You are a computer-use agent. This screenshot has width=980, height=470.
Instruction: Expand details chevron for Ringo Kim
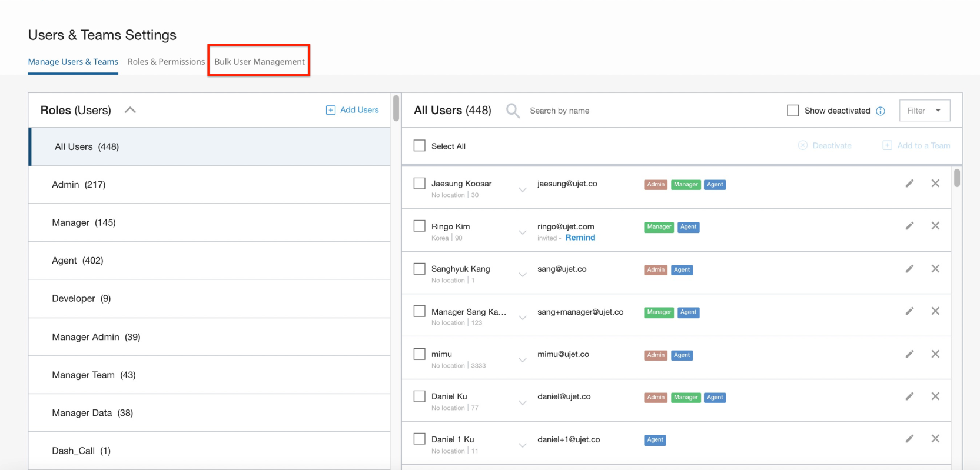click(522, 232)
